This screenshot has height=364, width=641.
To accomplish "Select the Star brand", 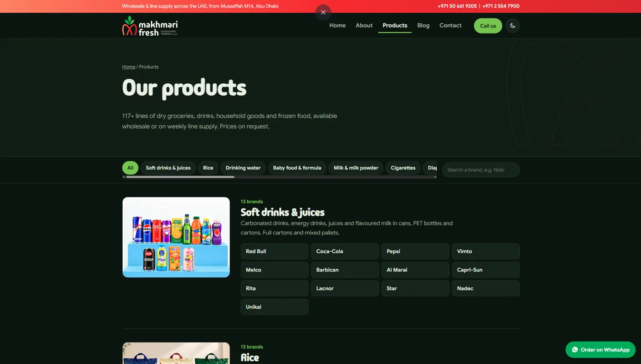I will [x=415, y=288].
